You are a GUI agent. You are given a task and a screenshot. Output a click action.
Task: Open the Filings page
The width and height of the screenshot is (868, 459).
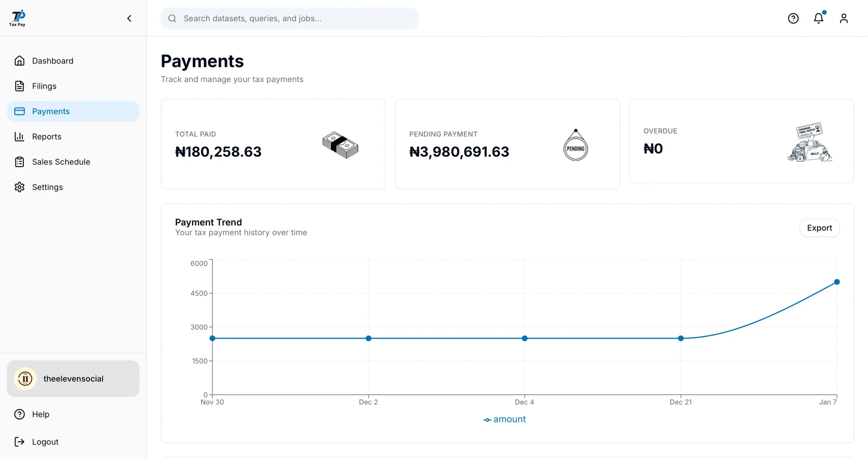click(x=44, y=86)
